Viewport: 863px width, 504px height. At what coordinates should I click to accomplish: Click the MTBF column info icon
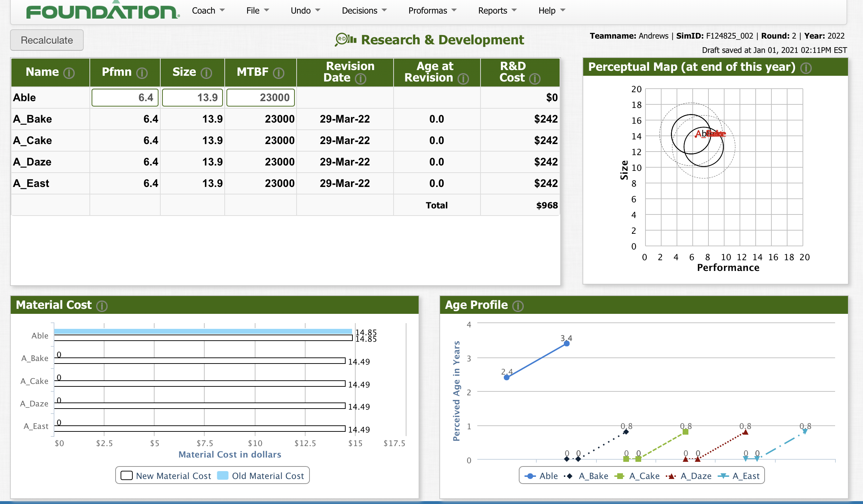tap(279, 73)
